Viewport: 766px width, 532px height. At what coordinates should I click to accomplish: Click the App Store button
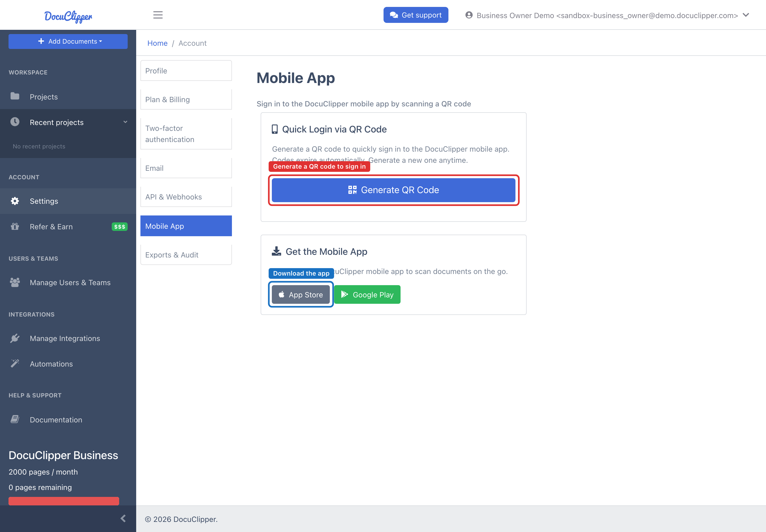[301, 295]
